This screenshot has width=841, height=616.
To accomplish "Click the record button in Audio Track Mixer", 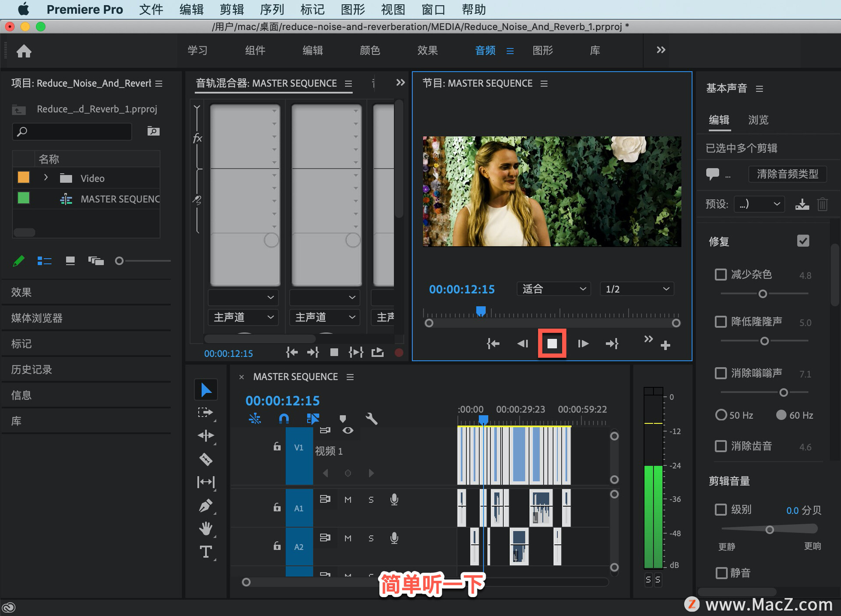I will click(399, 352).
